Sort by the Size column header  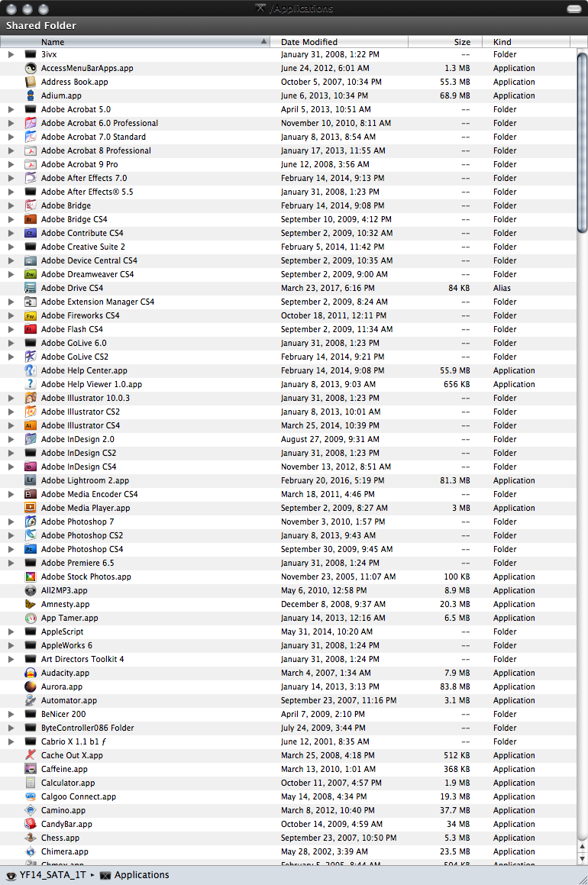click(445, 42)
